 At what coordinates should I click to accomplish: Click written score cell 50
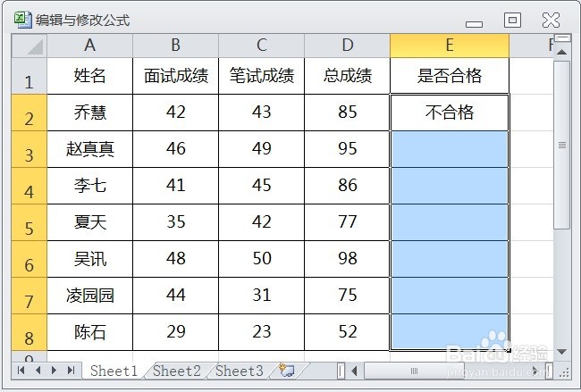point(262,259)
